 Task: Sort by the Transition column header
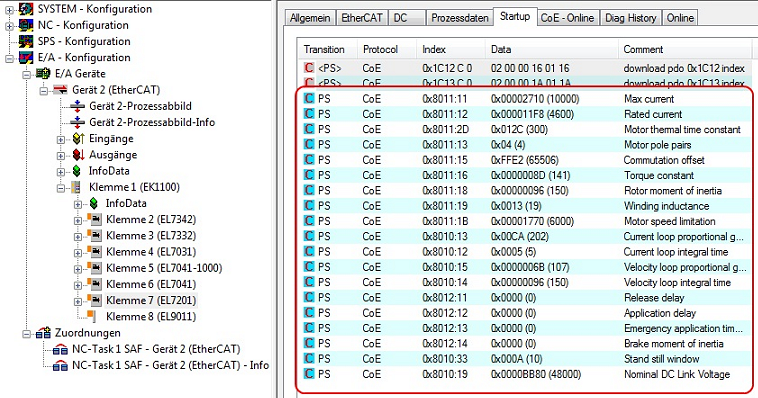pos(327,49)
